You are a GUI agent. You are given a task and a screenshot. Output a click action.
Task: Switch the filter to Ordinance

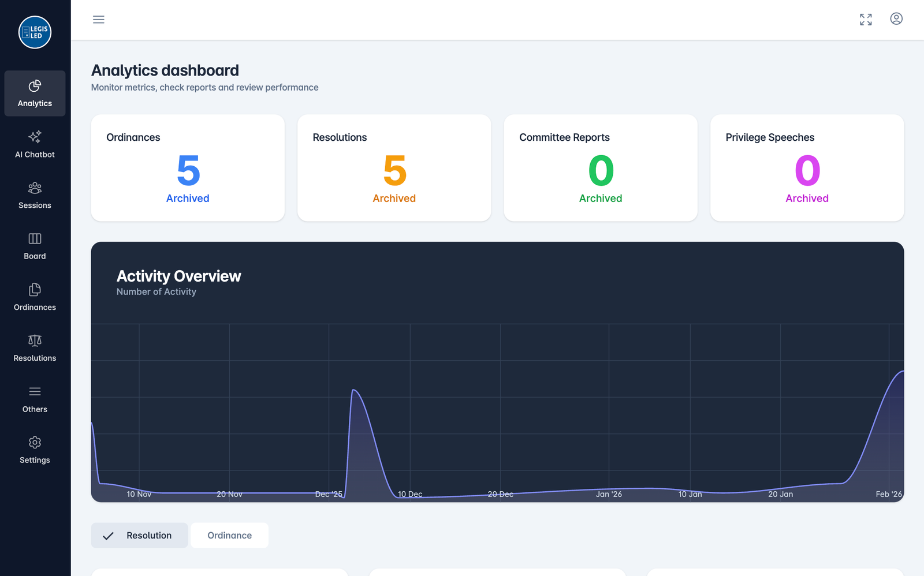[x=229, y=536]
